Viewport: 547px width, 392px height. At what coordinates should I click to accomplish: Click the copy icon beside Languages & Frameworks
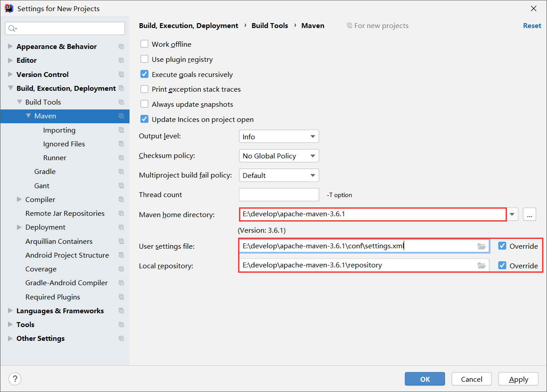[121, 311]
